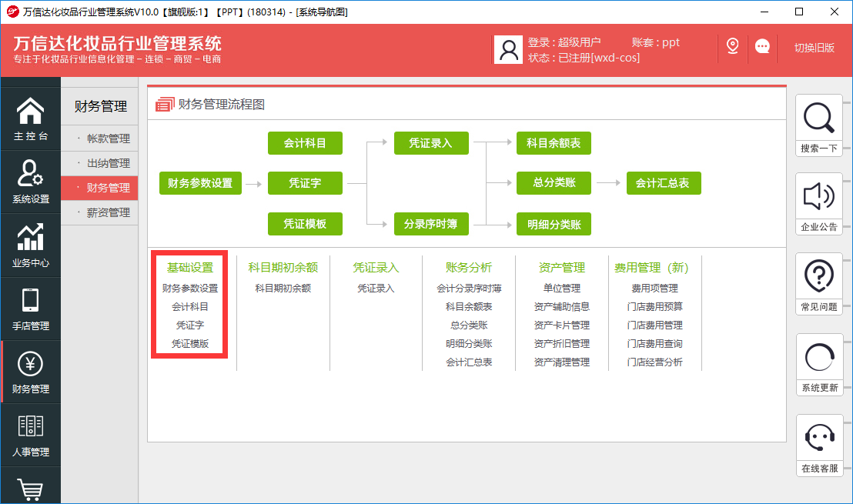Open 资产清理管理 link

tap(562, 362)
